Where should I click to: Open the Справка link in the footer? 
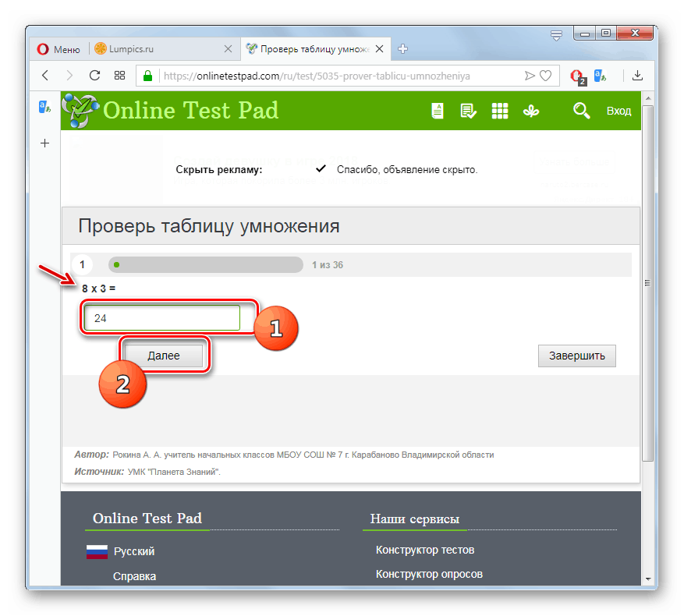pos(134,576)
